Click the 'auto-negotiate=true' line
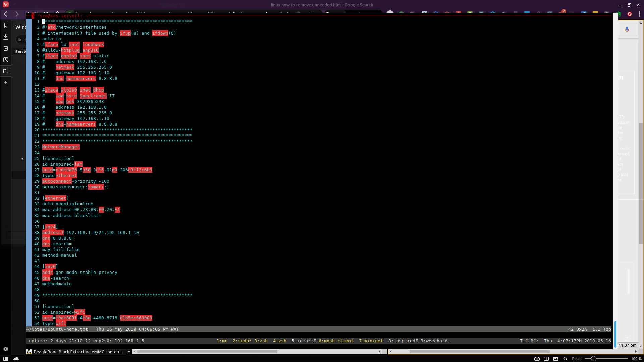This screenshot has height=362, width=644. [68, 204]
